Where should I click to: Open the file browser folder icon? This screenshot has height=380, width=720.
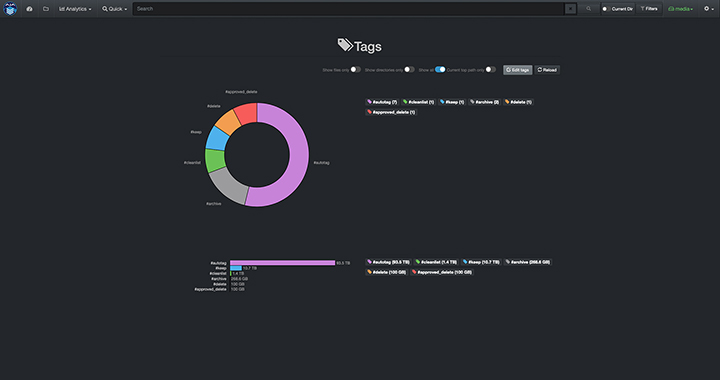click(46, 9)
